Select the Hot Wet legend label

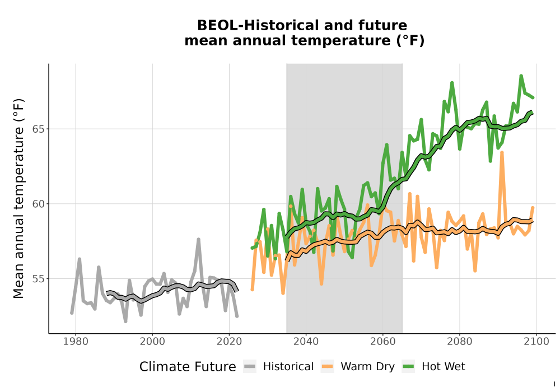coord(443,367)
